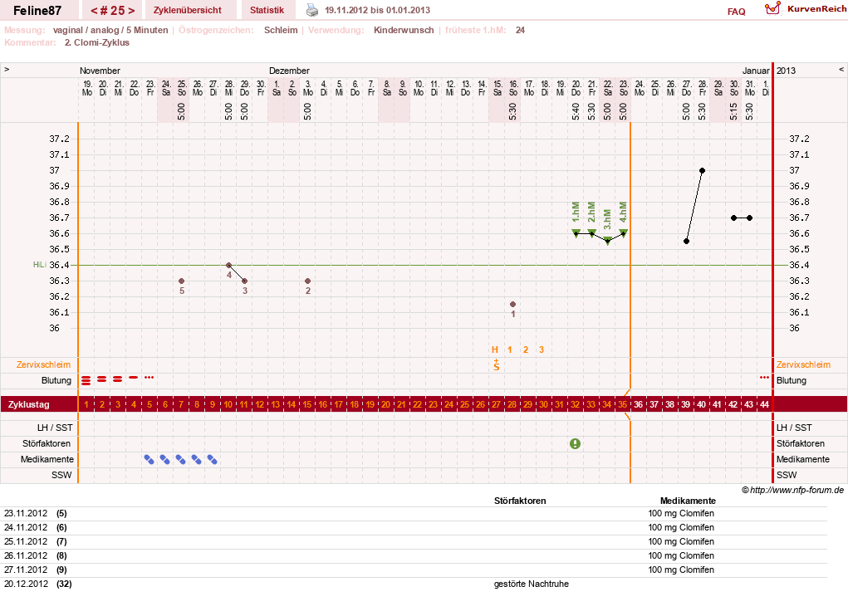Open the nfp-forum.de copyright link
848x616 pixels.
click(792, 490)
